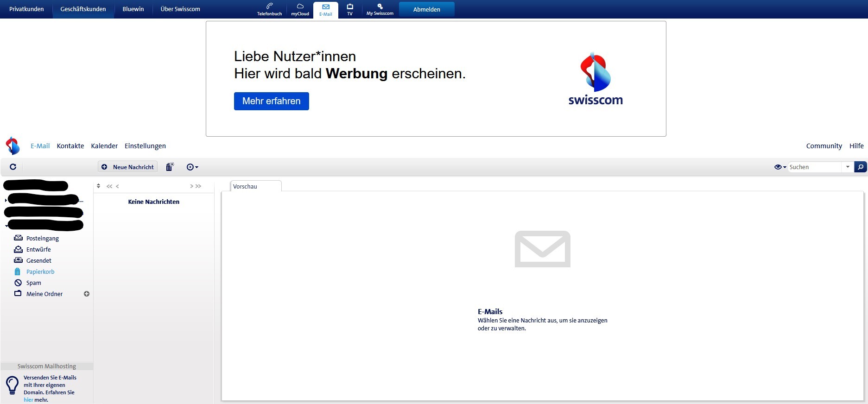868x404 pixels.
Task: Jump to last page with double right arrows
Action: (198, 186)
